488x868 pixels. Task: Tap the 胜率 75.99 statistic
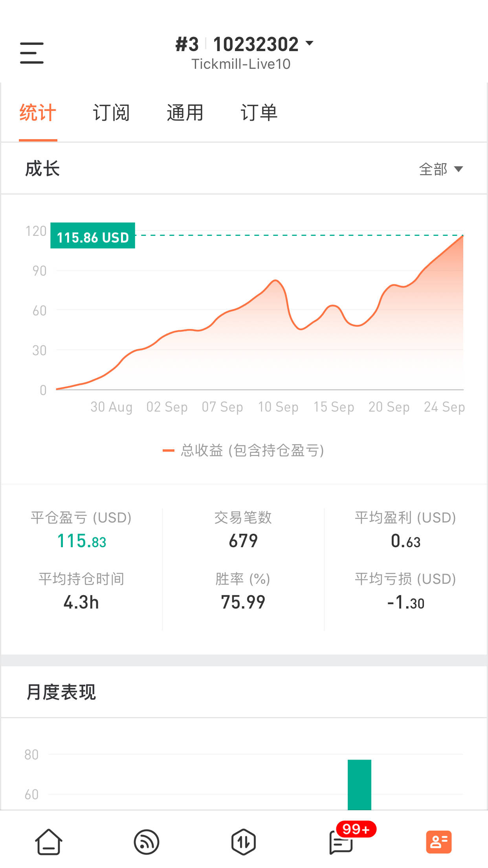click(x=243, y=602)
